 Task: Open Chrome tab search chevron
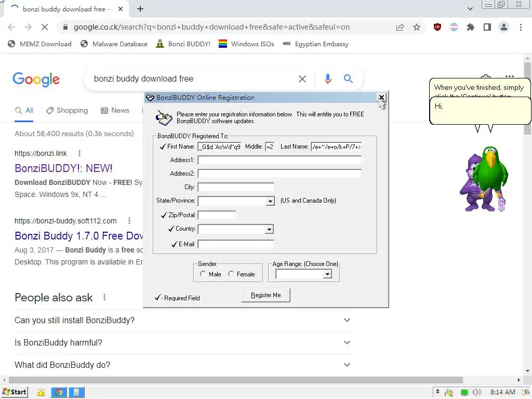click(x=470, y=9)
